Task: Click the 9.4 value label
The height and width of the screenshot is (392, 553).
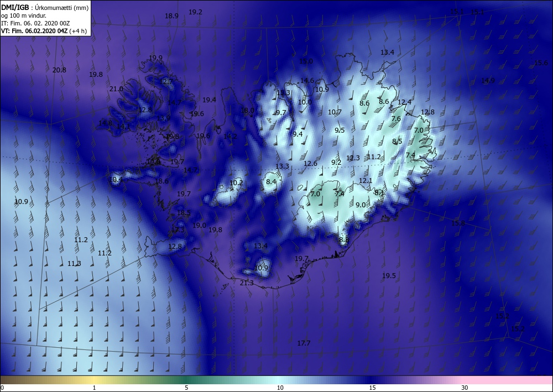Action: [298, 134]
